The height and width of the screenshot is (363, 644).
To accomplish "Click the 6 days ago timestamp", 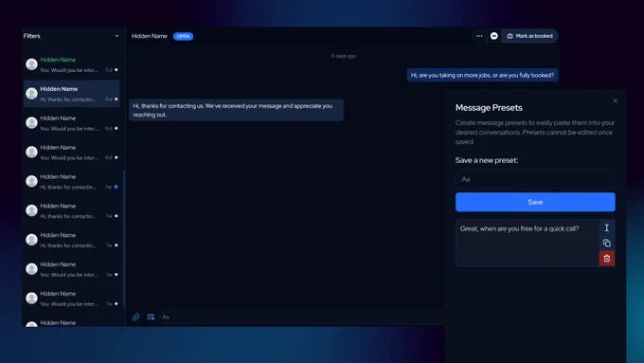I will (x=344, y=56).
